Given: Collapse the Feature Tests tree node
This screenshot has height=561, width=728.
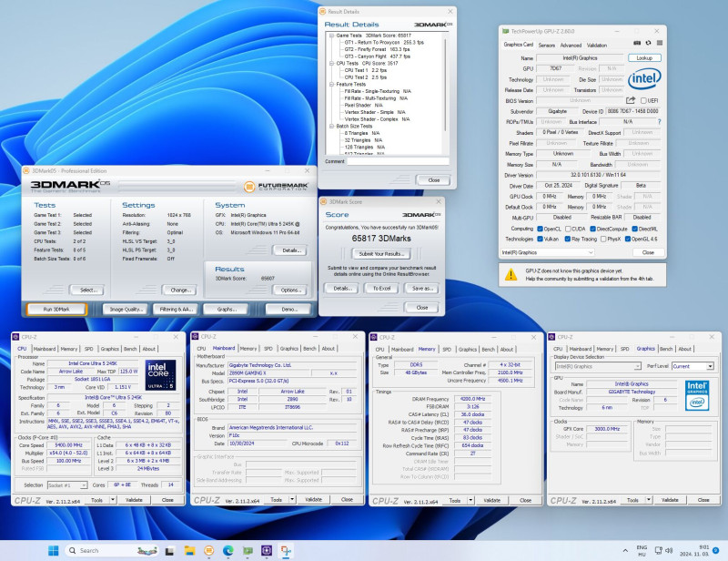Looking at the screenshot, I should pyautogui.click(x=331, y=84).
